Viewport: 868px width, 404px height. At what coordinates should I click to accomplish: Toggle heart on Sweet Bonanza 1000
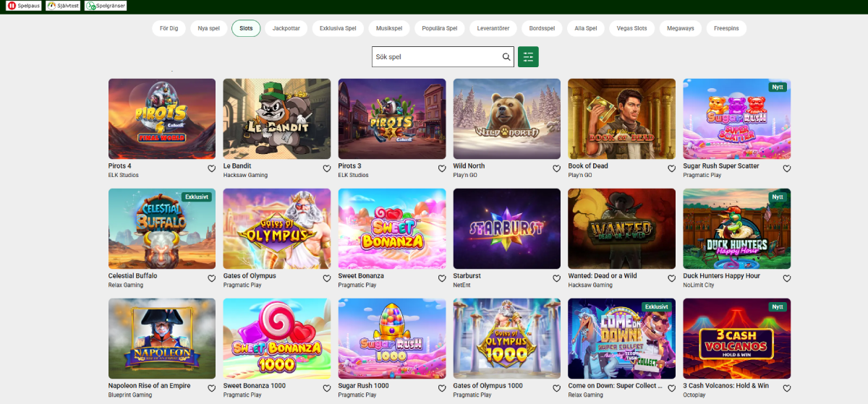click(x=326, y=388)
